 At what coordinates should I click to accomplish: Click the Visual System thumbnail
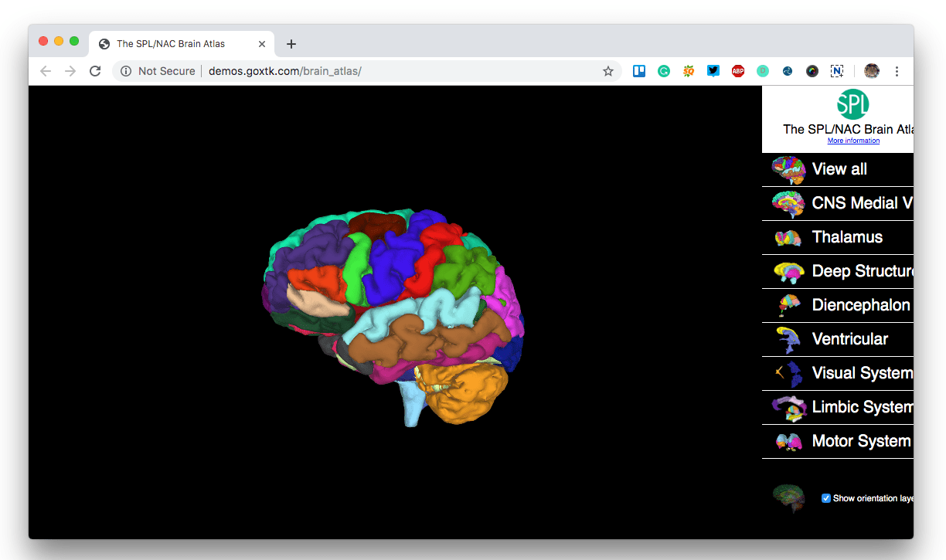pyautogui.click(x=789, y=374)
